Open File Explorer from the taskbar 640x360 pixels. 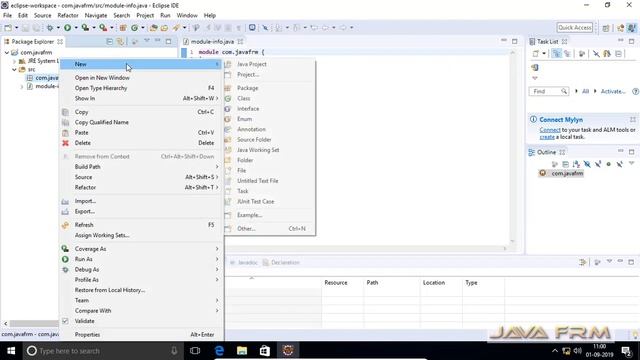[242, 351]
